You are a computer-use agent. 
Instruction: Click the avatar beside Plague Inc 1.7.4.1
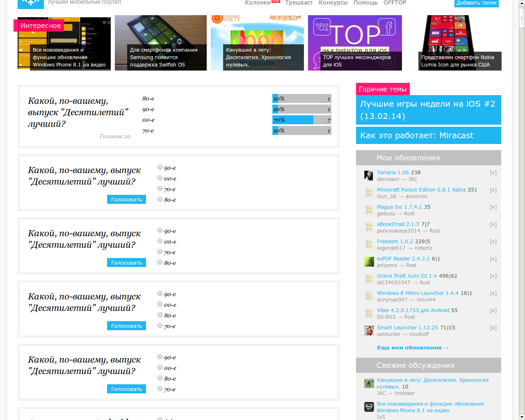(x=369, y=210)
